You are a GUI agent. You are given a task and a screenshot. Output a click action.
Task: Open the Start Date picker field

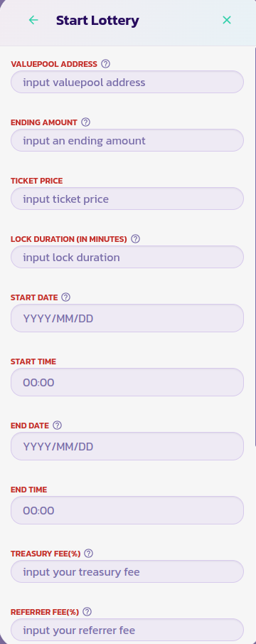(127, 318)
